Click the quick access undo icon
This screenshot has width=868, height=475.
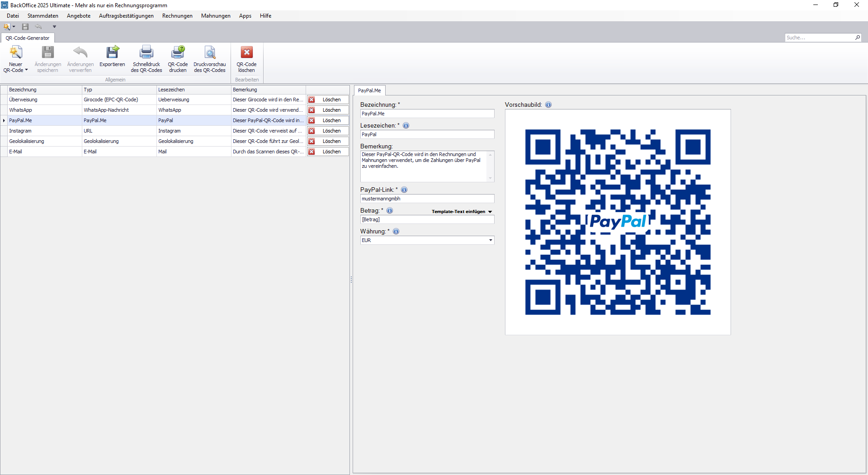pyautogui.click(x=38, y=27)
